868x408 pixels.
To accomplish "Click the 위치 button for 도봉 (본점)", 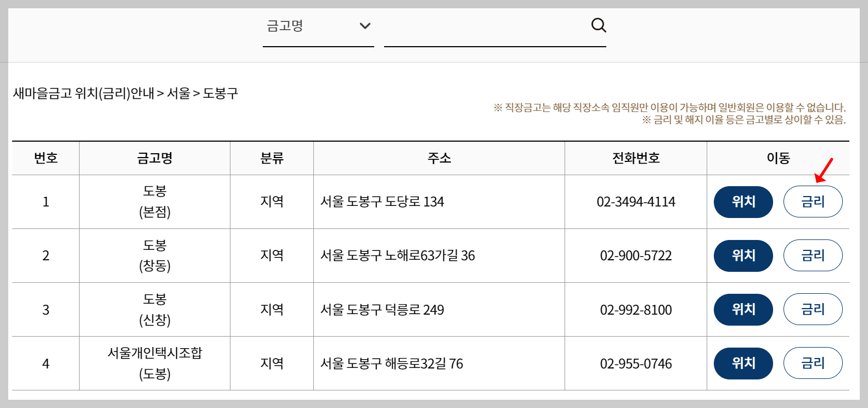I will pos(743,202).
